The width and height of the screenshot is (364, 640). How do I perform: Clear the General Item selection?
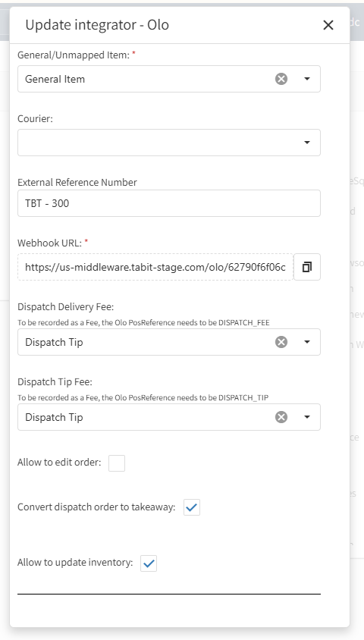point(281,79)
